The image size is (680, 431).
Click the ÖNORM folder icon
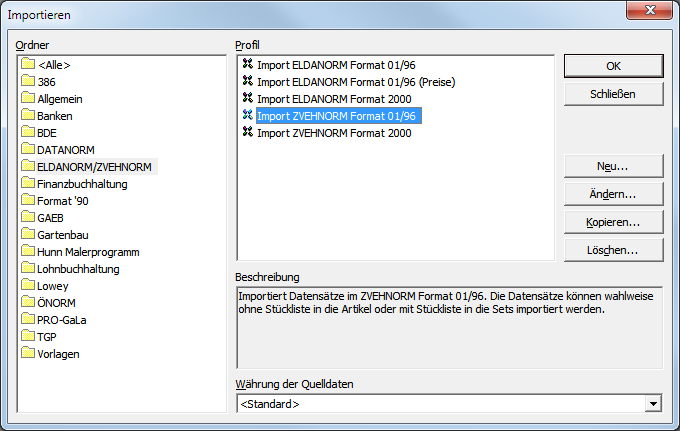pos(28,303)
